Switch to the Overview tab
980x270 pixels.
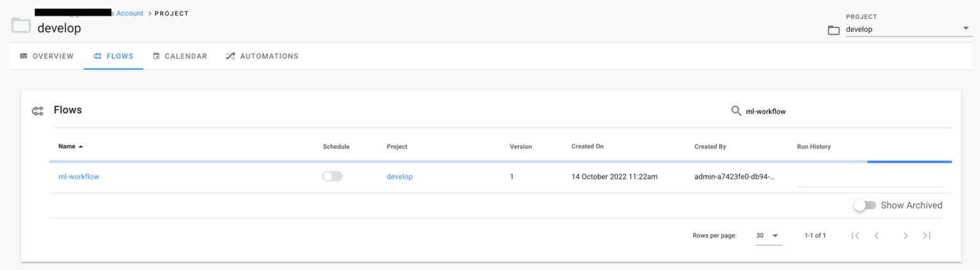coord(47,56)
